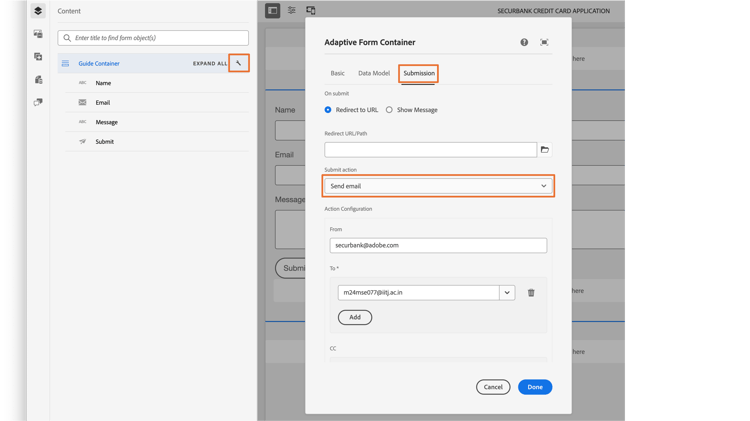The image size is (750, 421).
Task: Click the Redirect URL/Path input field
Action: tap(430, 150)
